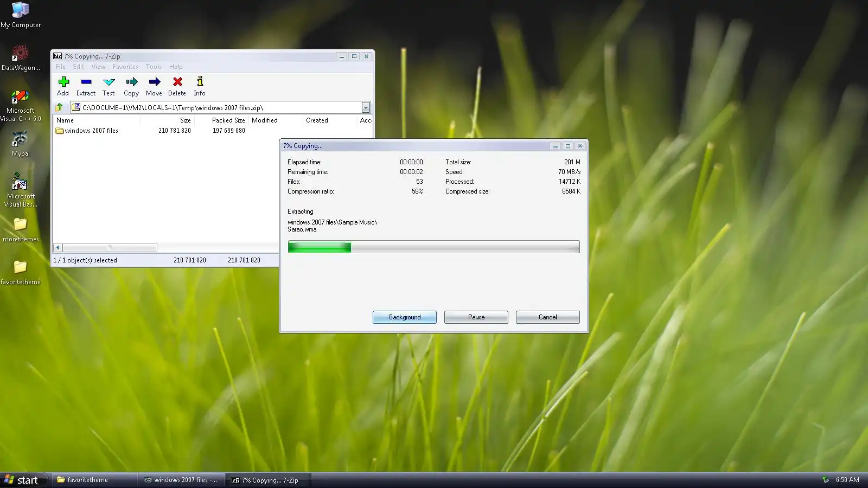This screenshot has width=868, height=488.
Task: Click the Remaining time value 00:00:02
Action: [411, 172]
